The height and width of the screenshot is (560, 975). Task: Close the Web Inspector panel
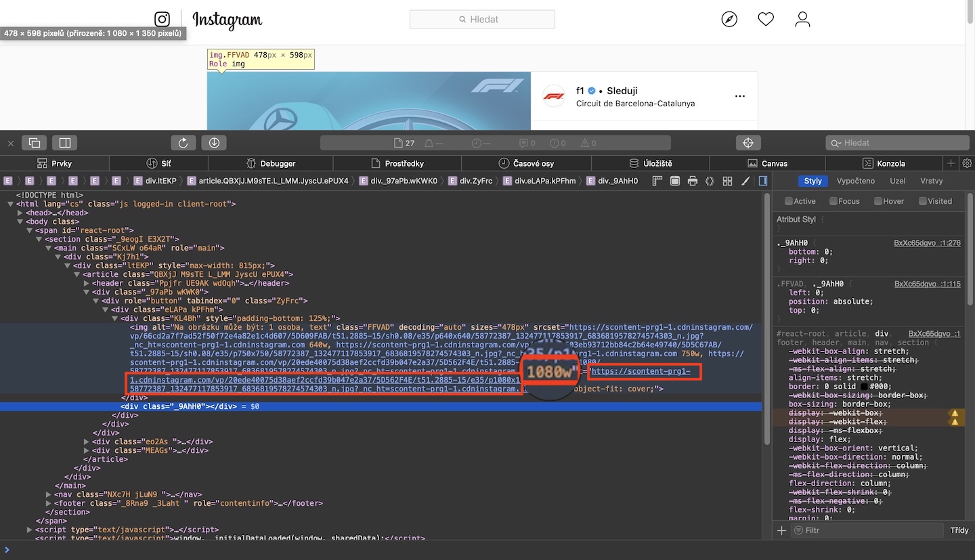tap(10, 143)
